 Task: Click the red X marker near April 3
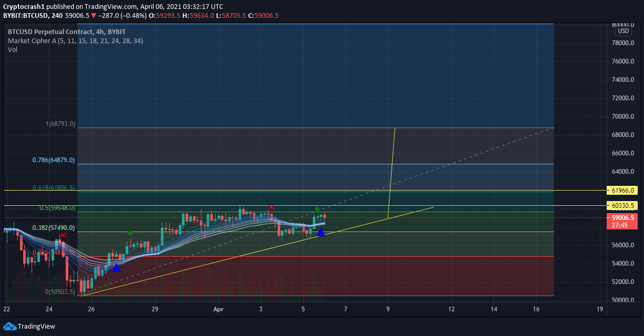[271, 207]
